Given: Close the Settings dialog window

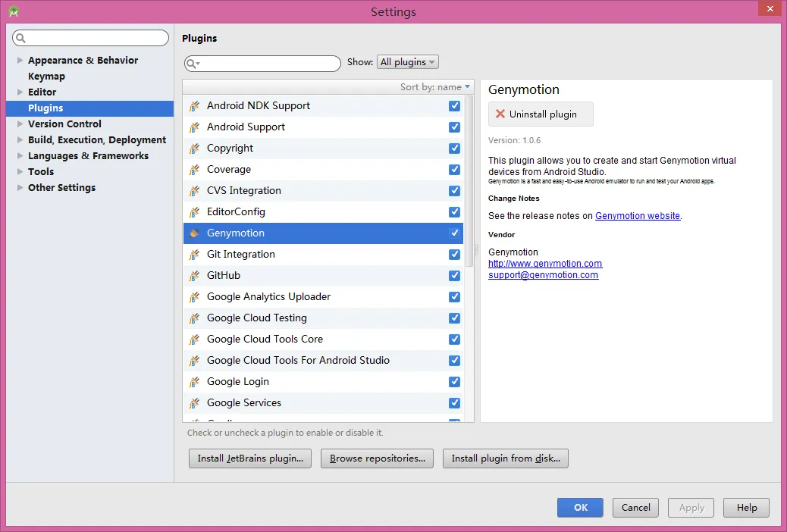Looking at the screenshot, I should pos(770,8).
